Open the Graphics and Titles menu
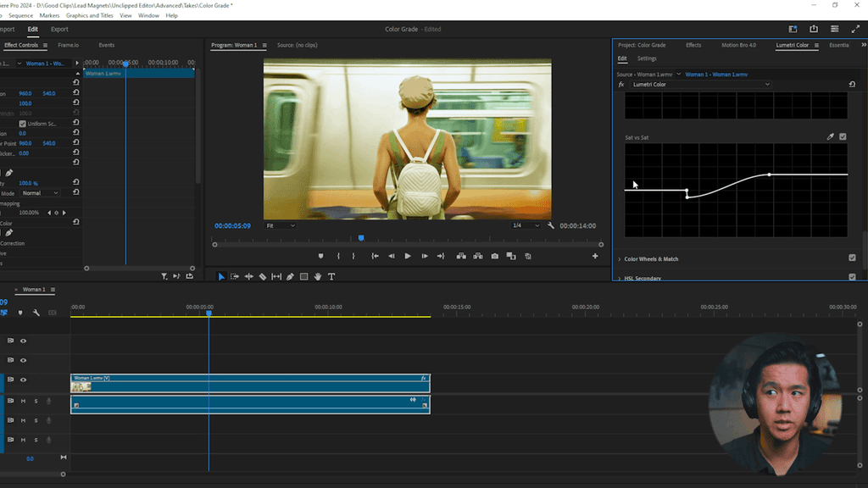Image resolution: width=868 pixels, height=488 pixels. pyautogui.click(x=89, y=15)
